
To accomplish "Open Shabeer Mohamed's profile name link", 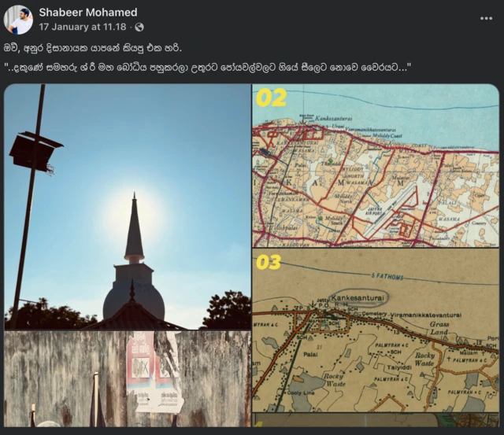I will click(x=87, y=12).
